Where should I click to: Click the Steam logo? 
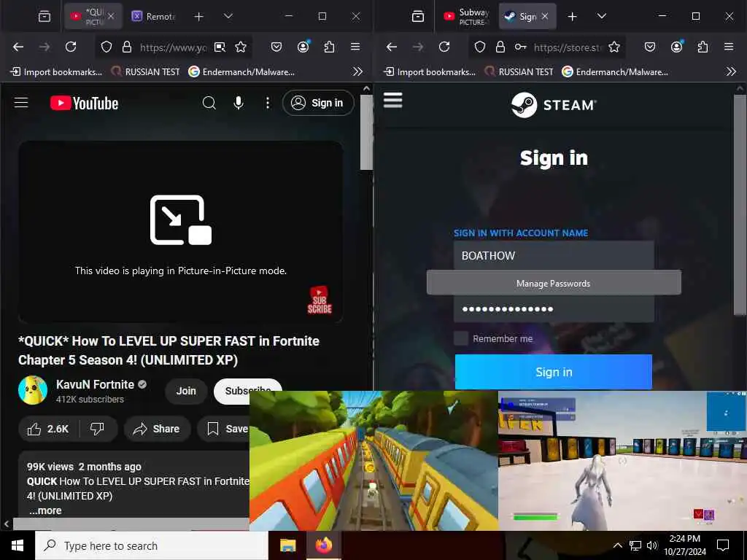554,105
